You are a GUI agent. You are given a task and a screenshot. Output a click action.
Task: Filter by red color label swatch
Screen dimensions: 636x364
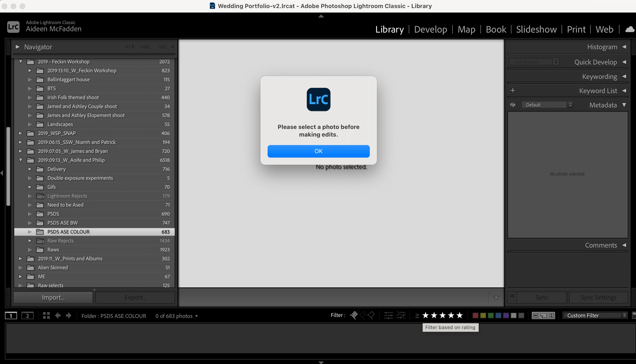click(x=475, y=315)
